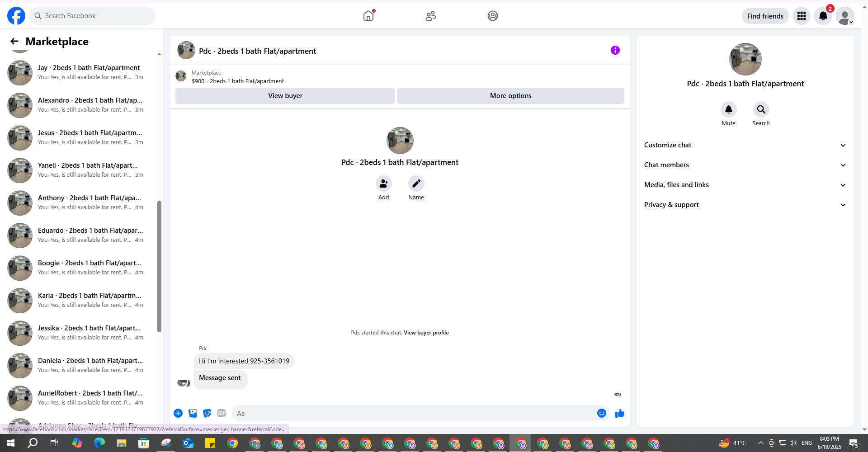This screenshot has height=452, width=868.
Task: Click the Find friends button
Action: point(765,16)
